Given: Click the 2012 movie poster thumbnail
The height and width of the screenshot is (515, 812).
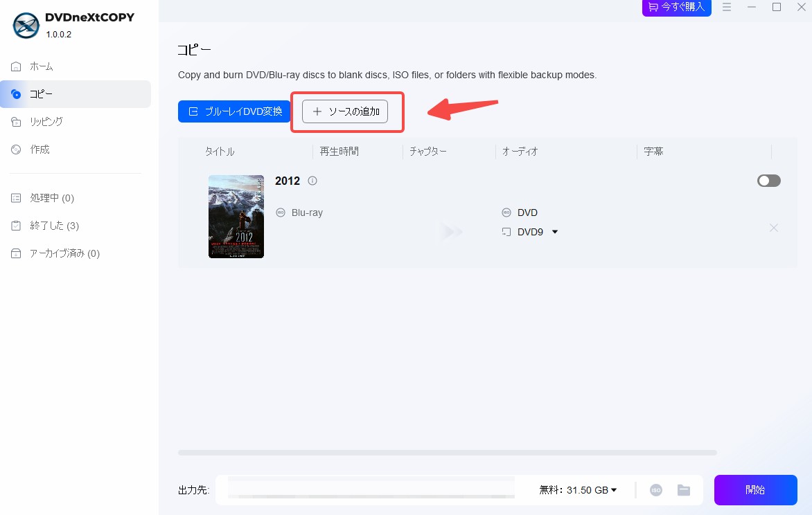Looking at the screenshot, I should click(x=236, y=217).
